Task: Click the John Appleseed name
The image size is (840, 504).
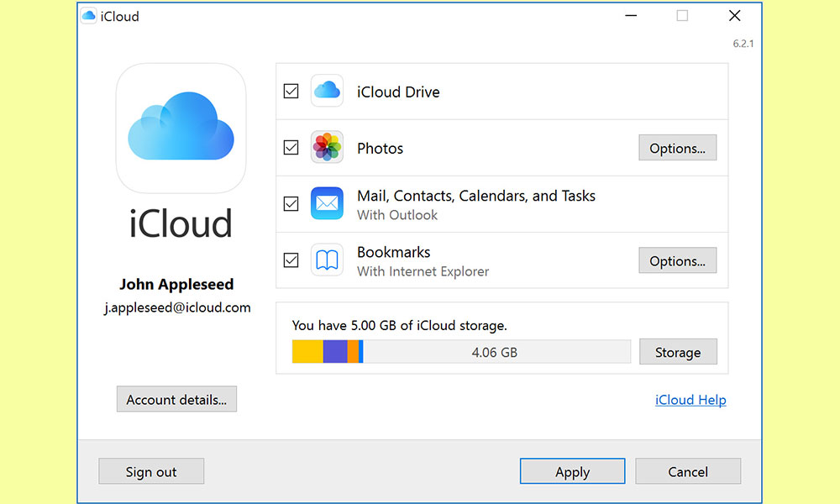Action: [x=176, y=284]
